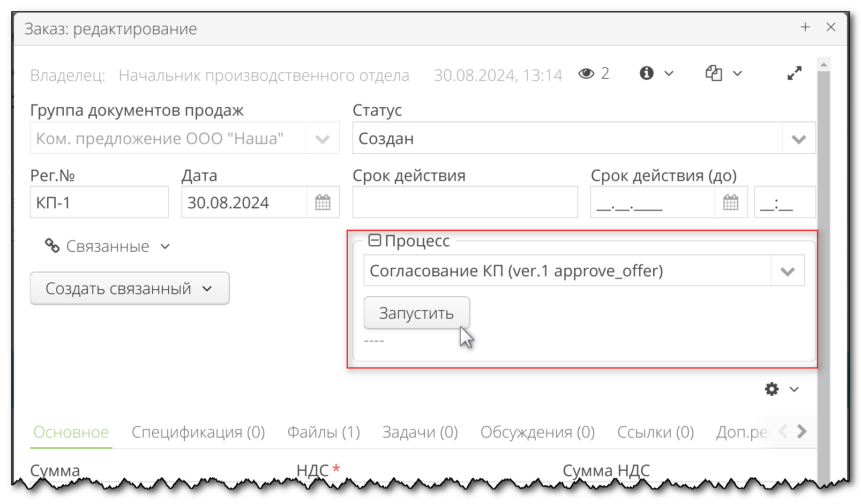Switch to the Файлы (1) tab

point(323,432)
